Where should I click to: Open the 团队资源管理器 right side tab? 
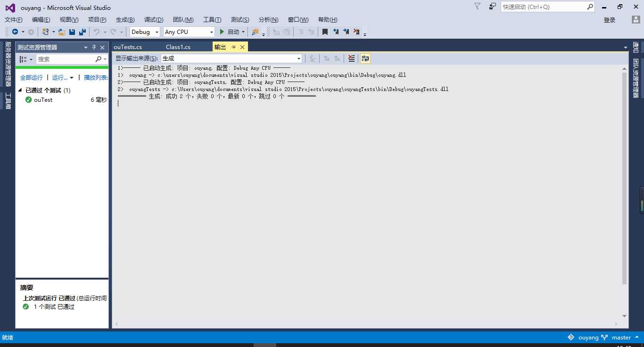(636, 78)
